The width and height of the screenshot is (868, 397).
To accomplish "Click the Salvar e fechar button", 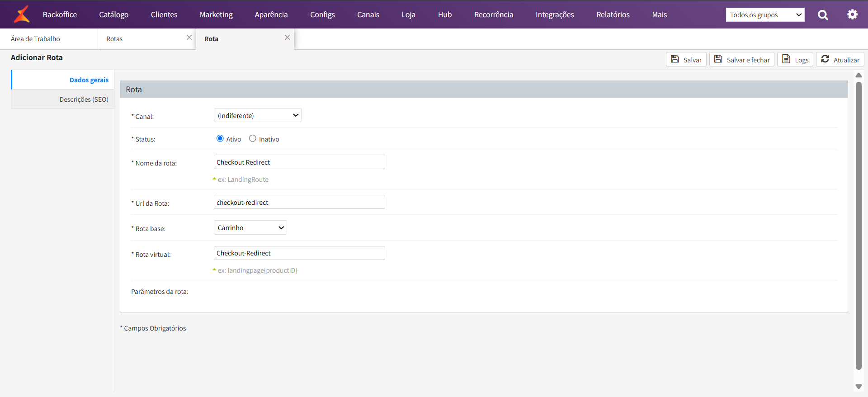I will click(742, 59).
